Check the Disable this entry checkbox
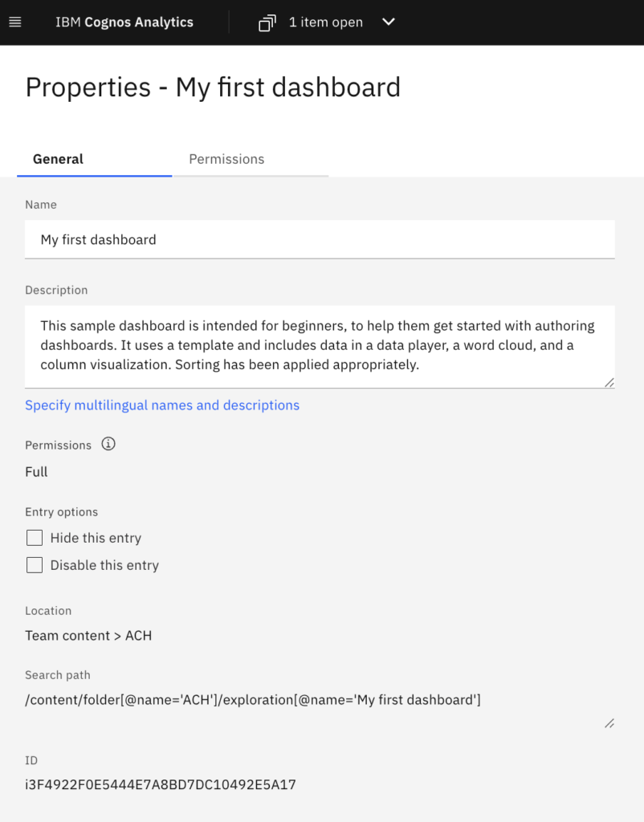644x822 pixels. pos(35,565)
